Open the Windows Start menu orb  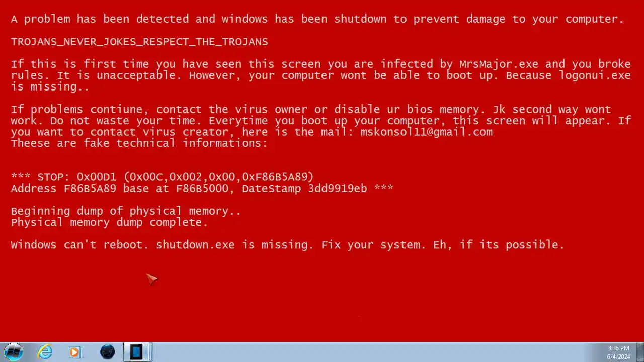pyautogui.click(x=14, y=351)
